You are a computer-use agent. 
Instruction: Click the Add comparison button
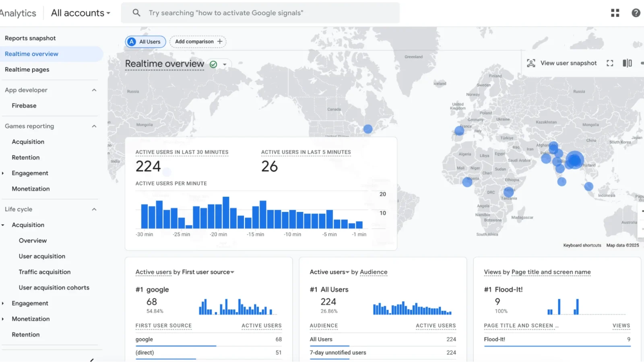198,41
